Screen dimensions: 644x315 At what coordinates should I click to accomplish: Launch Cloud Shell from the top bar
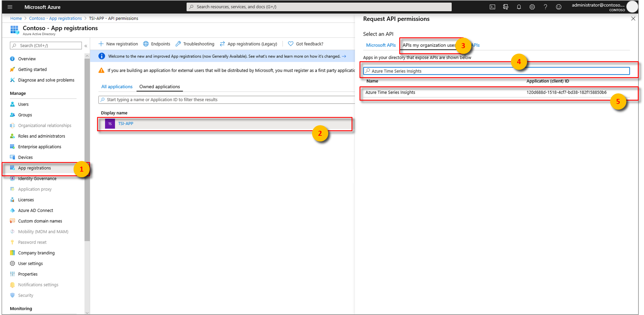pos(492,7)
